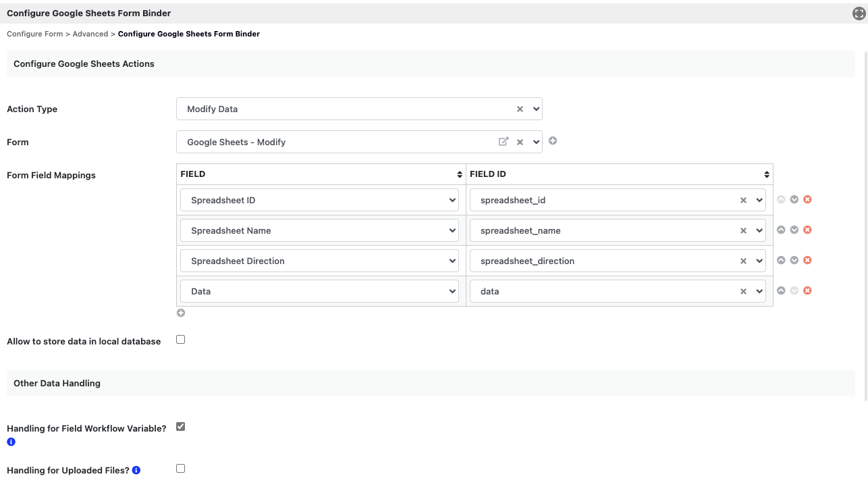
Task: Open the spreadsheet_id field ID dropdown
Action: click(618, 200)
